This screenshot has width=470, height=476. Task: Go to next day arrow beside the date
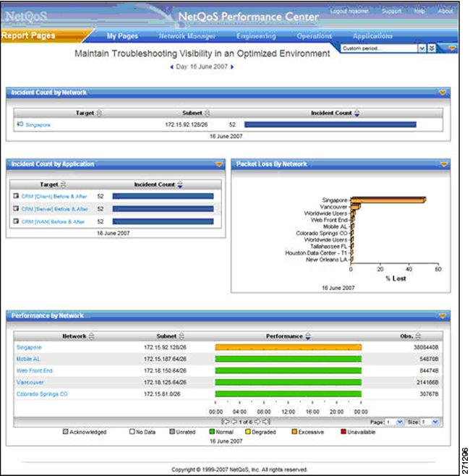click(232, 67)
